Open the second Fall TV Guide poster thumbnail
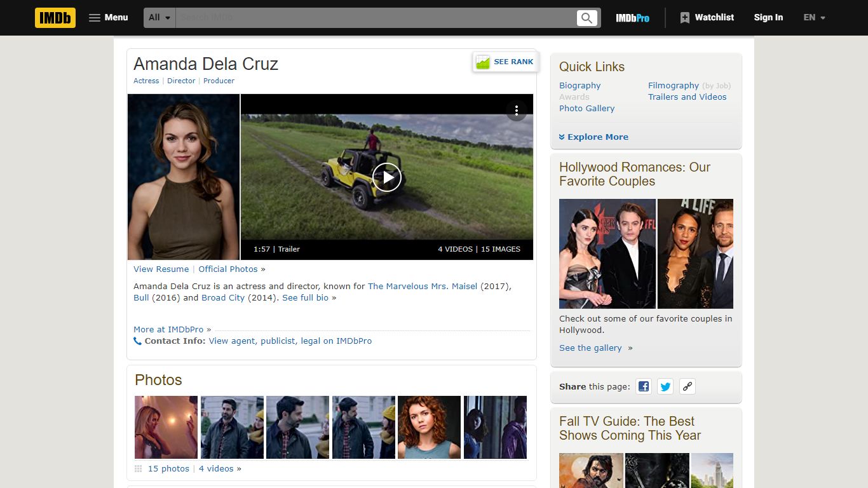Image resolution: width=868 pixels, height=488 pixels. pyautogui.click(x=657, y=470)
